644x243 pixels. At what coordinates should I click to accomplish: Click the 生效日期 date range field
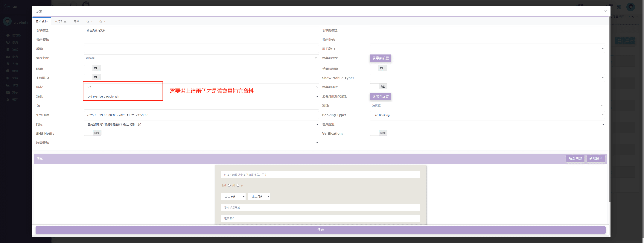tap(201, 115)
